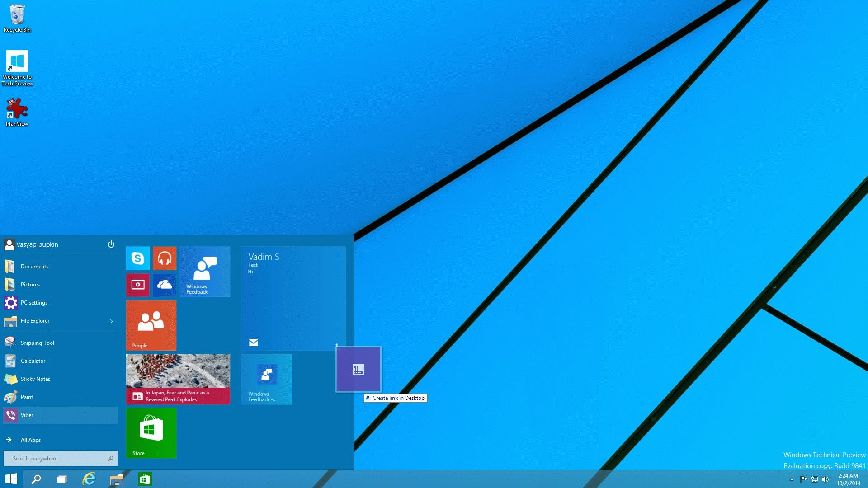Show hidden tray icons arrow
The height and width of the screenshot is (488, 868).
click(x=792, y=479)
